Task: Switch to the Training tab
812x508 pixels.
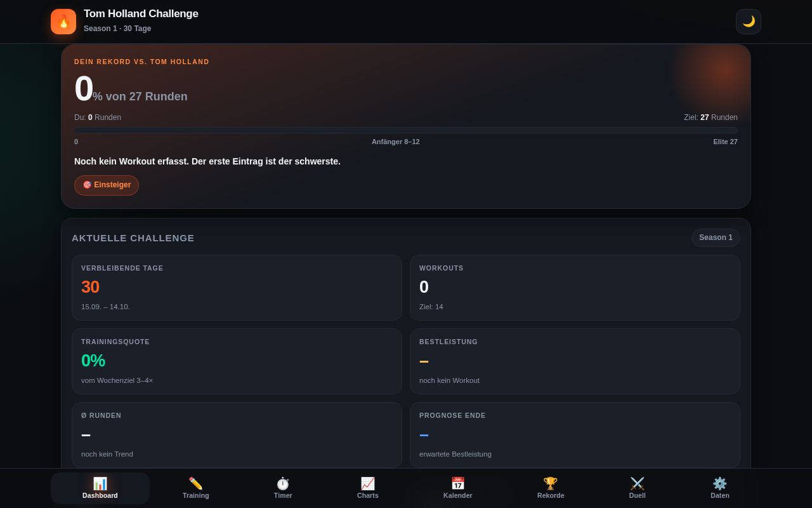Action: click(x=196, y=488)
